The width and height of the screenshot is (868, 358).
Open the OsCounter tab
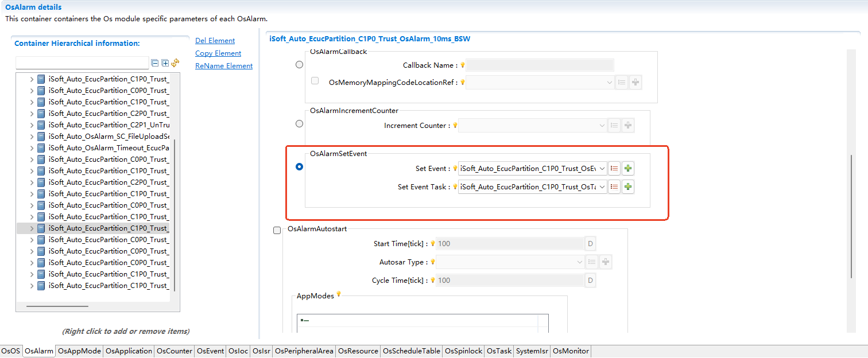(x=175, y=351)
